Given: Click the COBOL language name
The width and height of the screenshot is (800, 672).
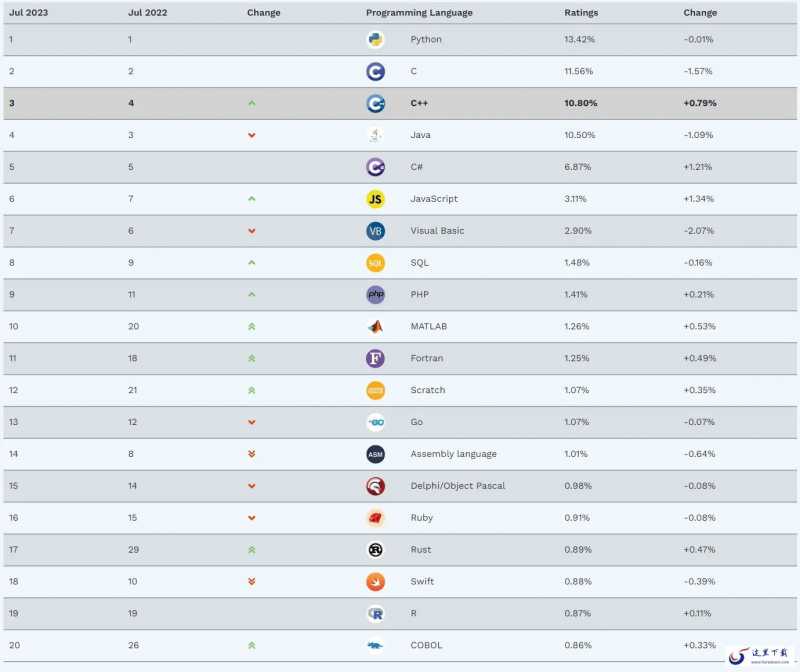Looking at the screenshot, I should tap(426, 645).
